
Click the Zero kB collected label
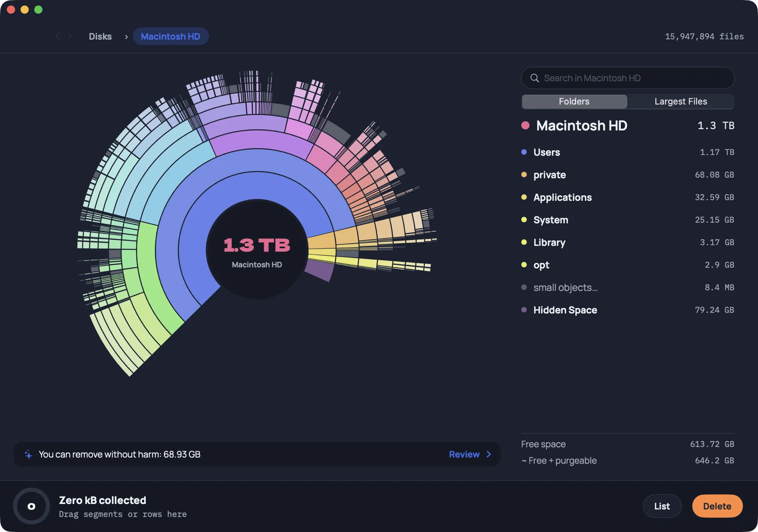(103, 500)
